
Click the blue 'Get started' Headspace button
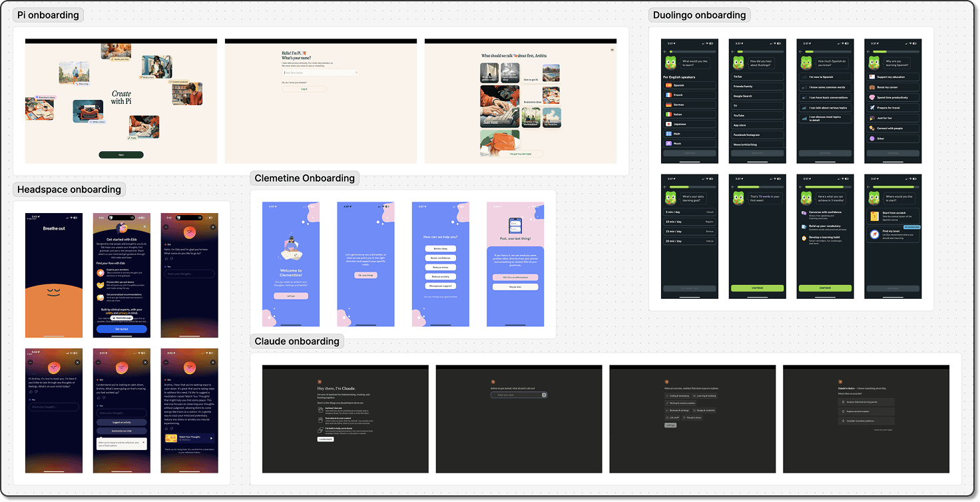pyautogui.click(x=122, y=329)
